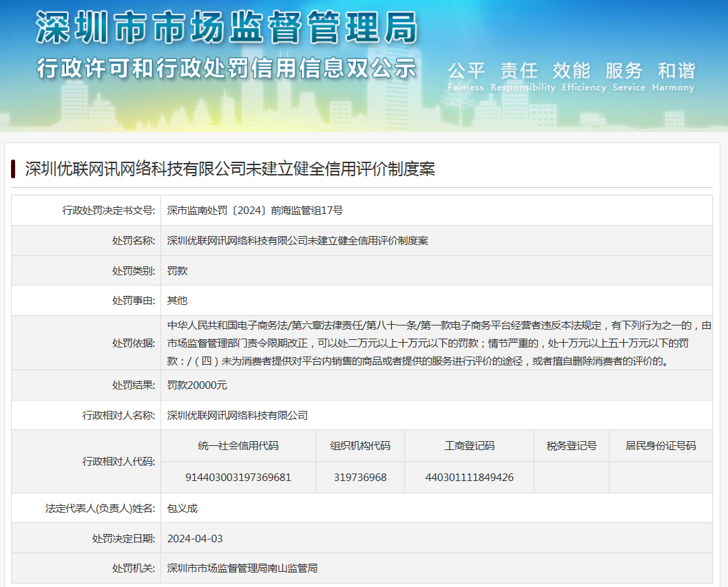Click the case heading ending in 信用评价制度案

coord(230,169)
